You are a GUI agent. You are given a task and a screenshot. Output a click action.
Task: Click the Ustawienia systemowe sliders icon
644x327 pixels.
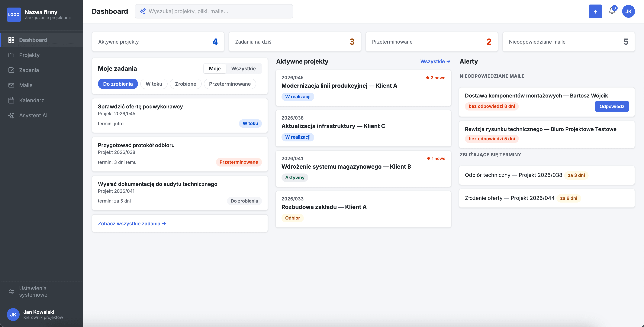(11, 291)
